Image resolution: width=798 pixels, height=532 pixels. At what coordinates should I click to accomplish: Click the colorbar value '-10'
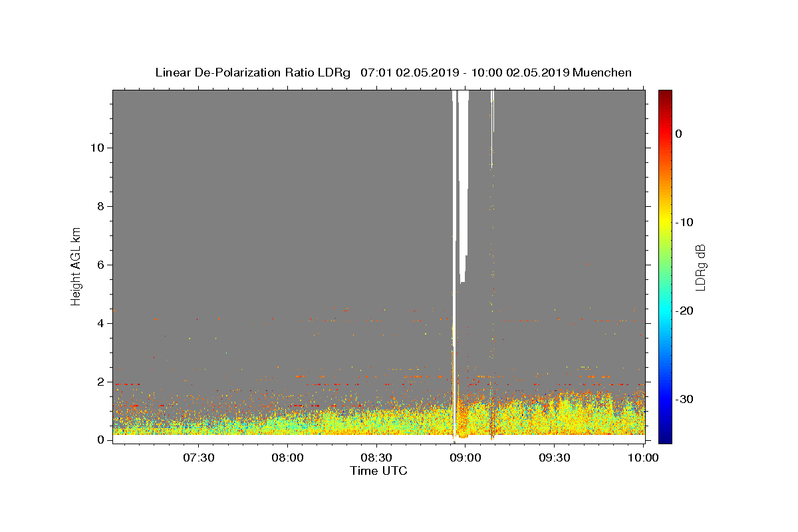click(686, 222)
